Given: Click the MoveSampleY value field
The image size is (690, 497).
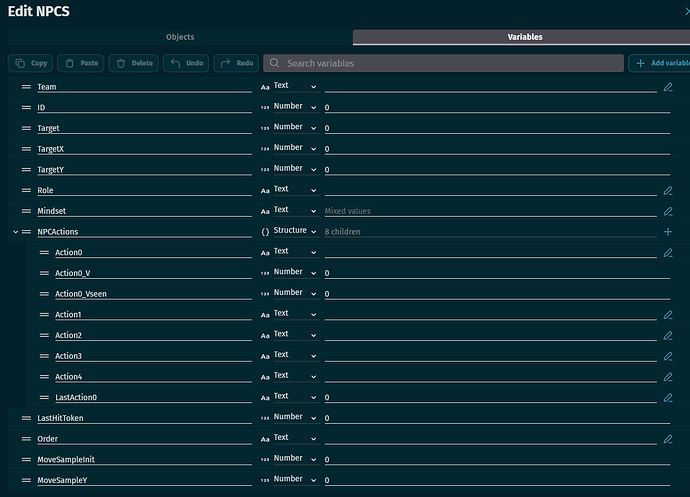Looking at the screenshot, I should pos(497,480).
